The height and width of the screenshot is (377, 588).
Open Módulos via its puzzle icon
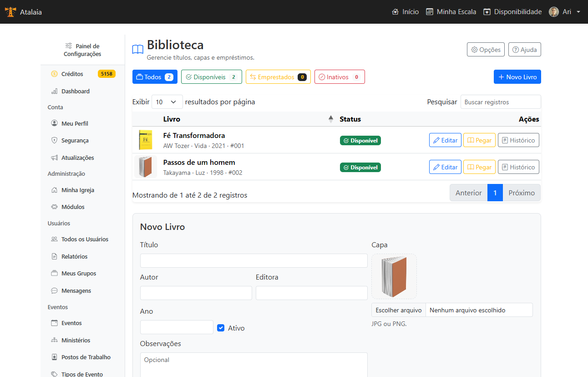[x=55, y=207]
